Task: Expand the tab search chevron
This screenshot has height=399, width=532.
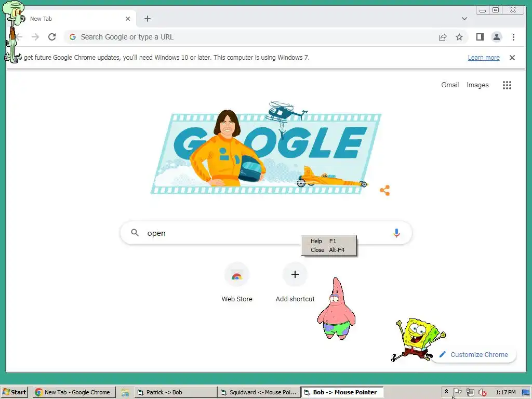Action: coord(464,19)
